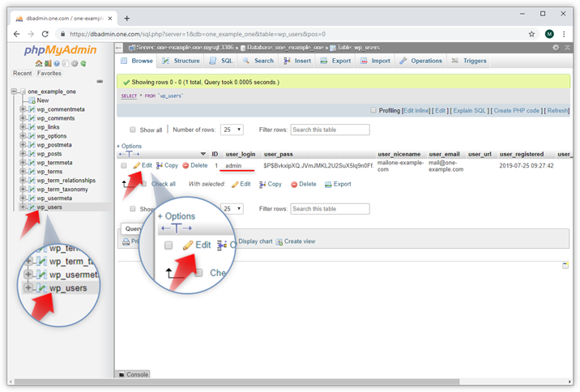Click the Export icon below the table

pyautogui.click(x=328, y=184)
